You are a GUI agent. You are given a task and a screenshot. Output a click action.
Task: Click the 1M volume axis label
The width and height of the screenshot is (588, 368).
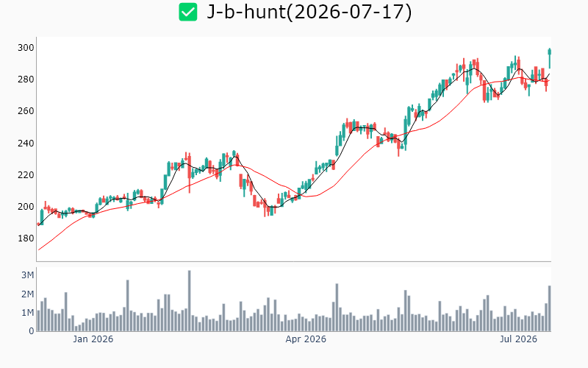pos(27,313)
